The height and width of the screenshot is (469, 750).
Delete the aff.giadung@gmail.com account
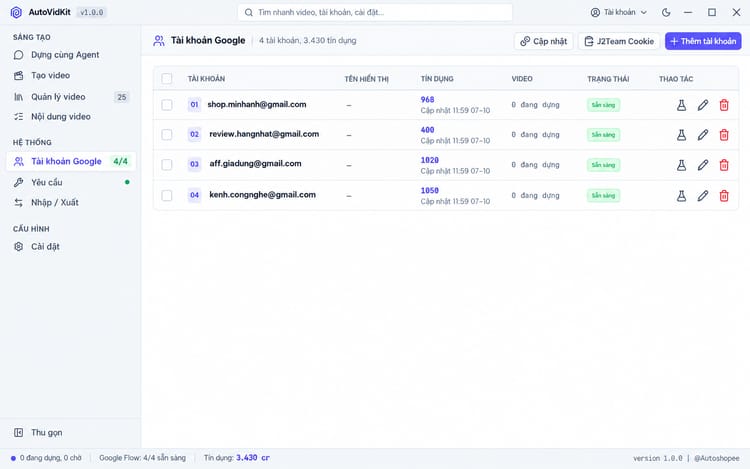pyautogui.click(x=724, y=165)
